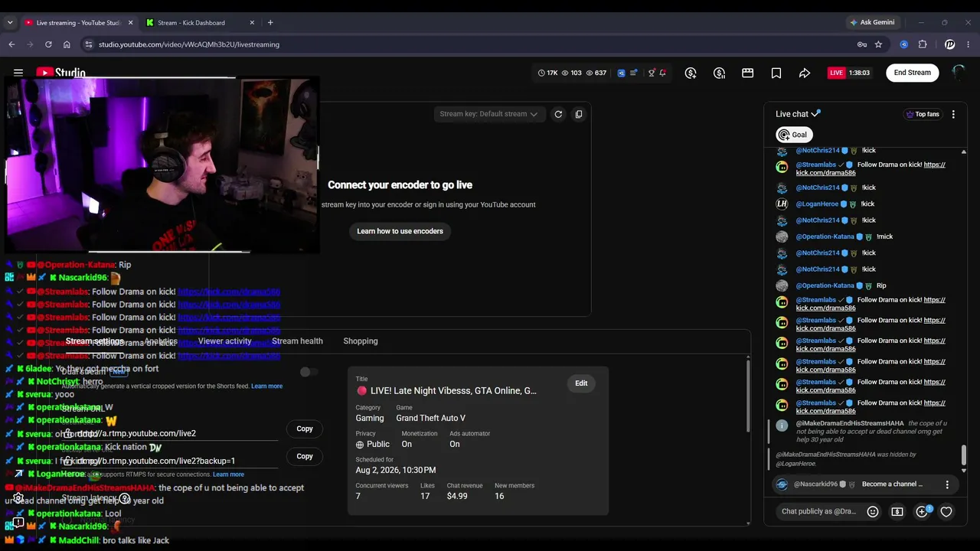Switch to the Kick Dashboard browser tab
The width and height of the screenshot is (980, 551).
200,23
